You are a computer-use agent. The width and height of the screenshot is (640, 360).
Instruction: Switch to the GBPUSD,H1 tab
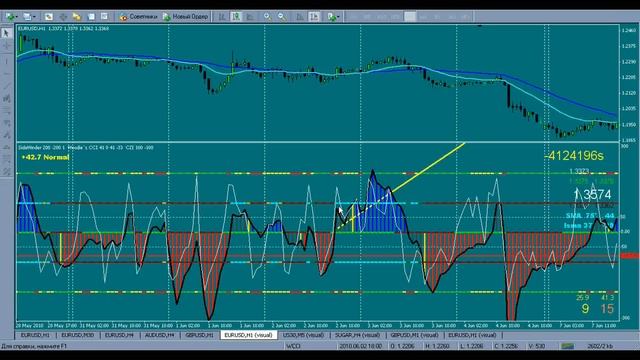pos(199,335)
